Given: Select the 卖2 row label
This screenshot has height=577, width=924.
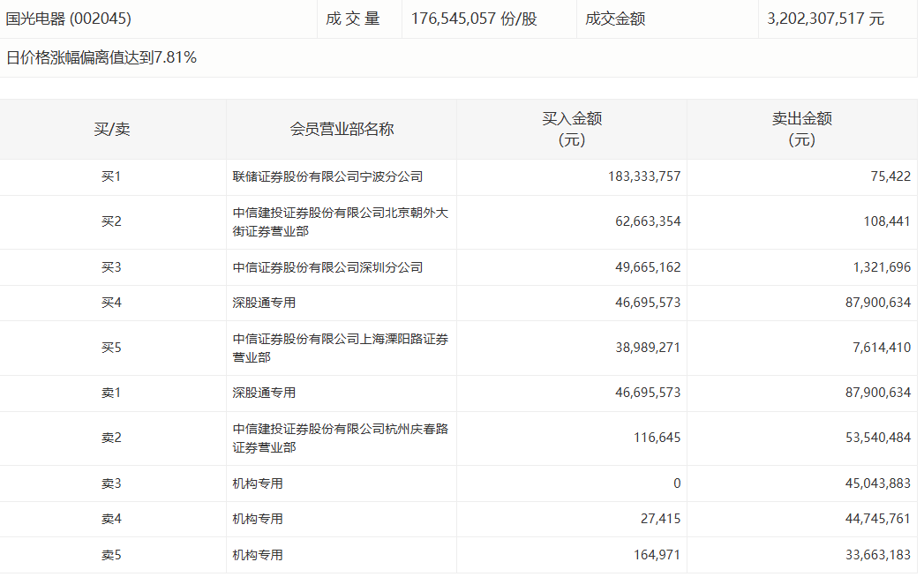Looking at the screenshot, I should click(111, 438).
